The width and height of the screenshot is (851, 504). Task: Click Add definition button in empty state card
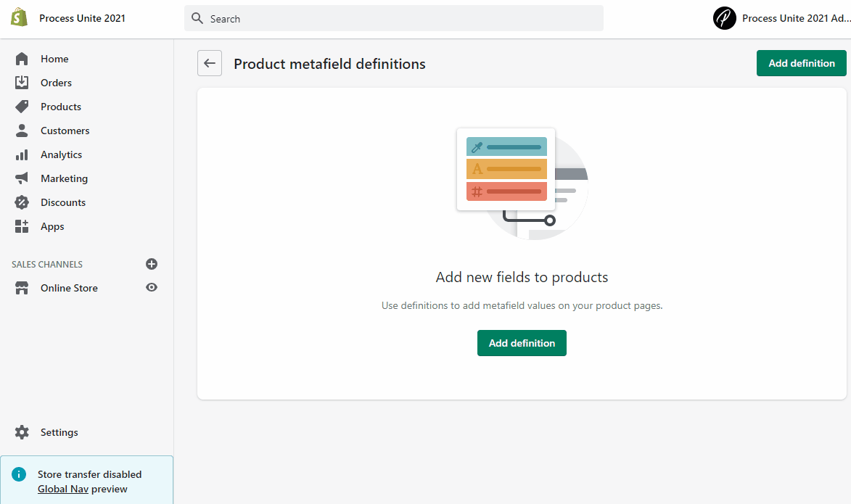click(x=522, y=343)
